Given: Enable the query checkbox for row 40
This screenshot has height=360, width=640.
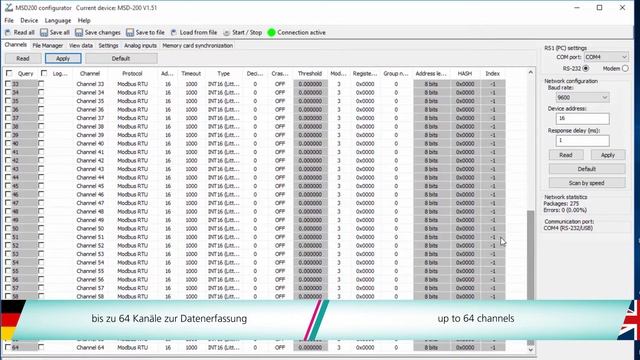Looking at the screenshot, I should pos(8,143).
